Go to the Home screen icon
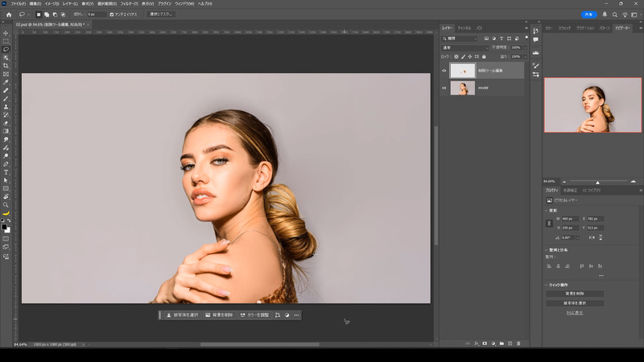 [x=9, y=14]
